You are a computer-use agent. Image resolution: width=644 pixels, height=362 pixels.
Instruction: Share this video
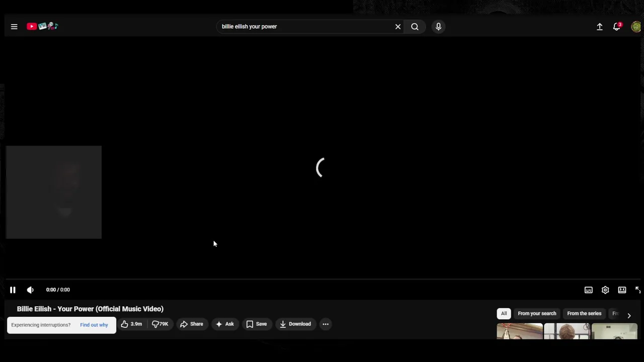[191, 324]
